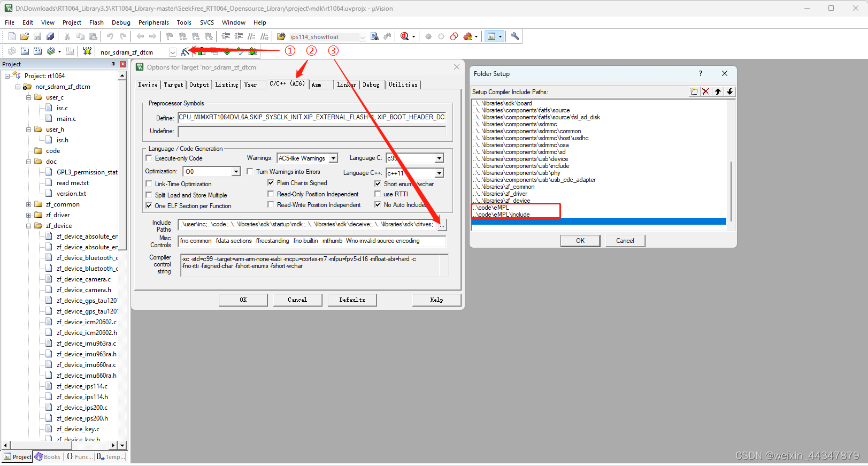Open the Peripherals menu

[x=153, y=22]
